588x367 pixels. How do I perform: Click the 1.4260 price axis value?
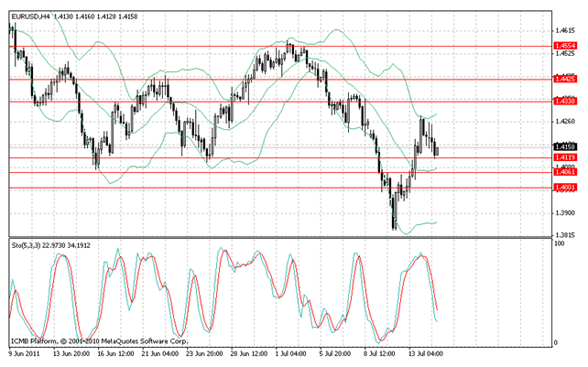coord(564,120)
